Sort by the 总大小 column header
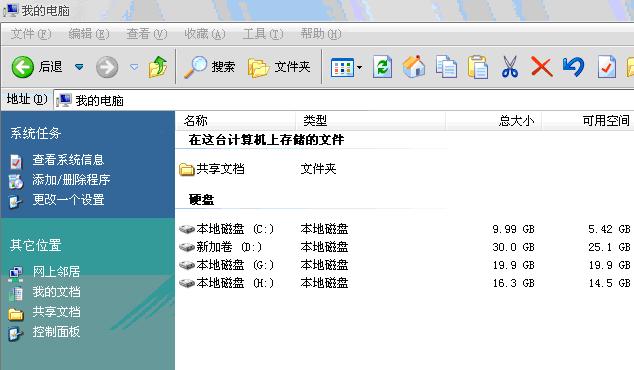Screen dimensions: 634x370 click(x=494, y=121)
